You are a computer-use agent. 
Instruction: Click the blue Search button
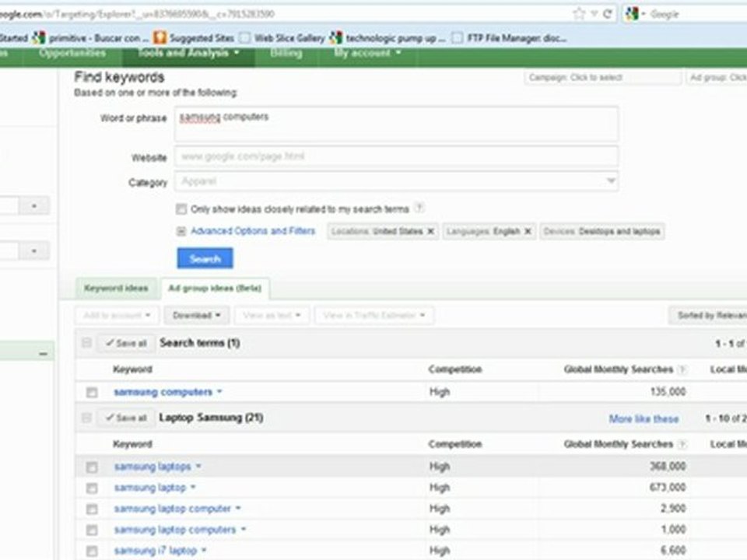coord(205,258)
